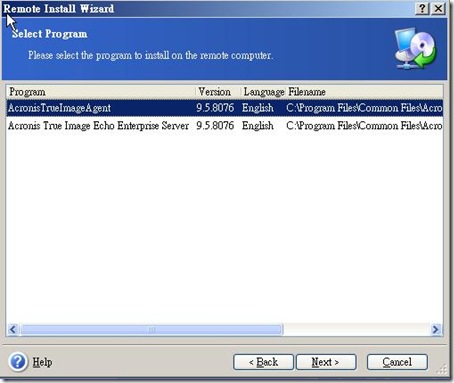Viewport: 454px width, 383px height.
Task: Click the scroll right arrow of the list
Action: click(435, 330)
